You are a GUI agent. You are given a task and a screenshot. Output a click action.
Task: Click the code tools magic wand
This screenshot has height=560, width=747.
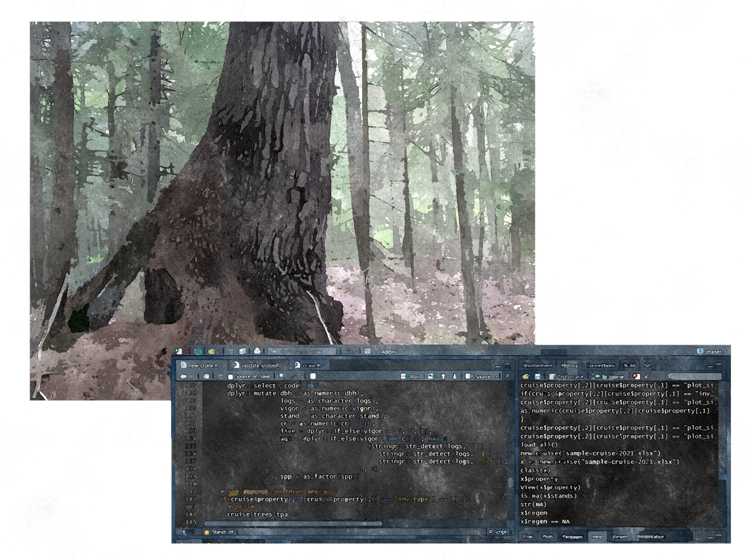[x=293, y=376]
